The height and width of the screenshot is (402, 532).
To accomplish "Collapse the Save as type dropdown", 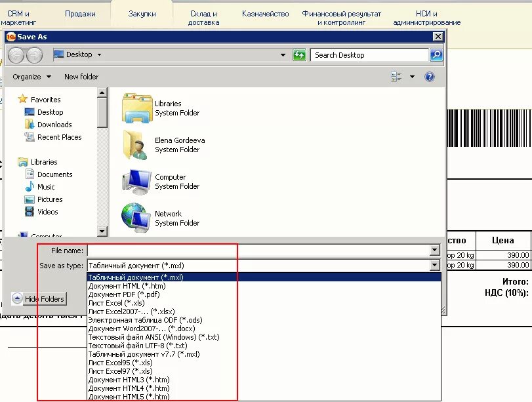I will pos(434,265).
